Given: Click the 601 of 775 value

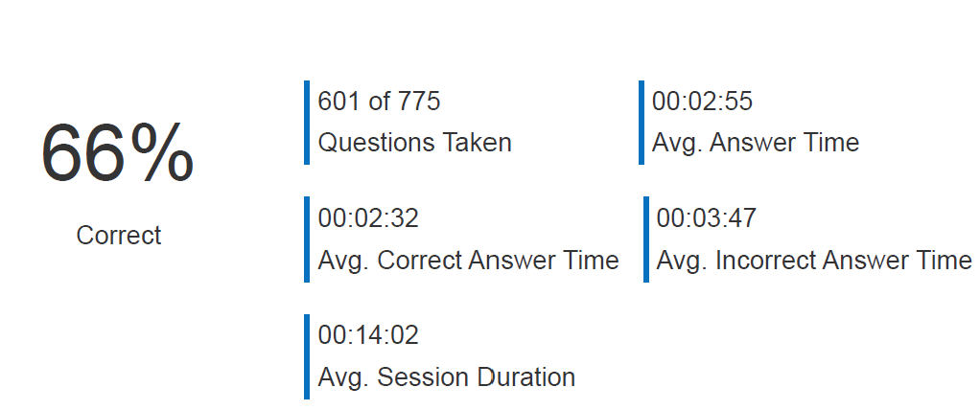Looking at the screenshot, I should click(x=380, y=102).
